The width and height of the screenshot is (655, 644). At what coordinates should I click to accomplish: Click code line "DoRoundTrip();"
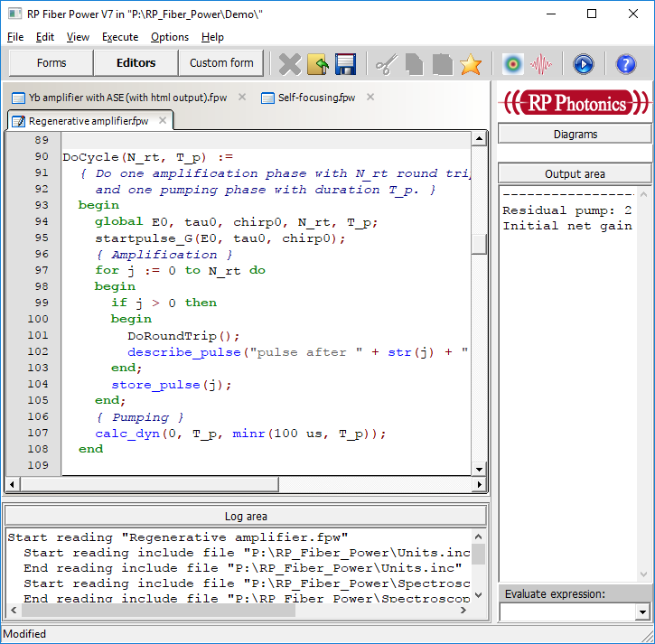(x=183, y=336)
